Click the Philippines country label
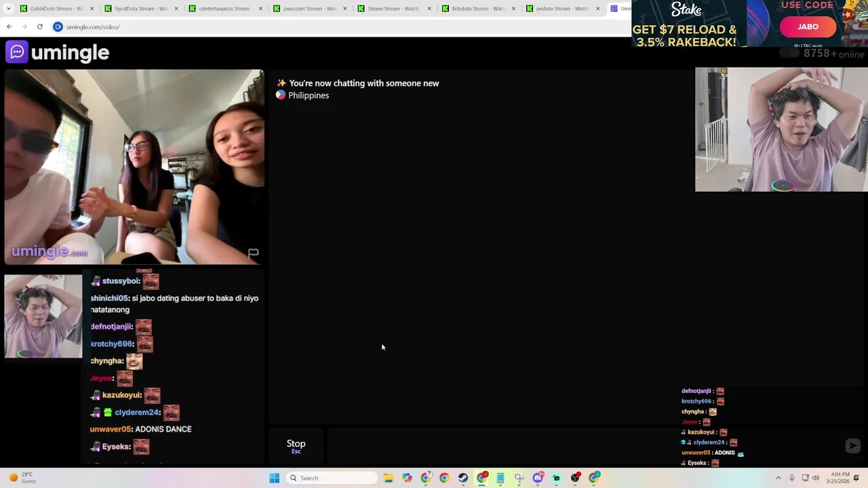 (309, 96)
